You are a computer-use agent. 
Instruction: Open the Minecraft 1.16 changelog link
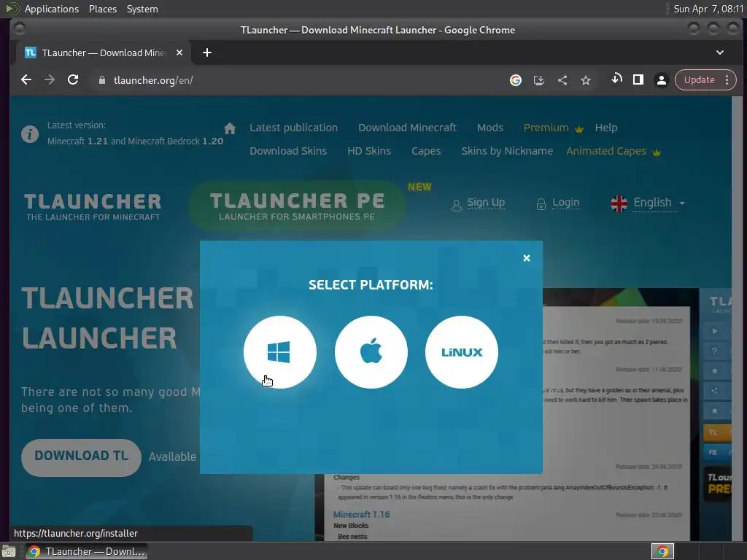coord(361,514)
